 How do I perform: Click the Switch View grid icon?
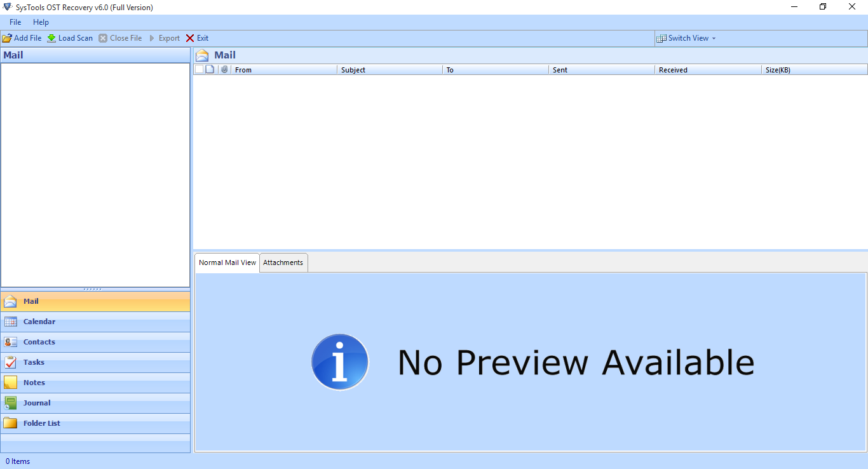[661, 38]
